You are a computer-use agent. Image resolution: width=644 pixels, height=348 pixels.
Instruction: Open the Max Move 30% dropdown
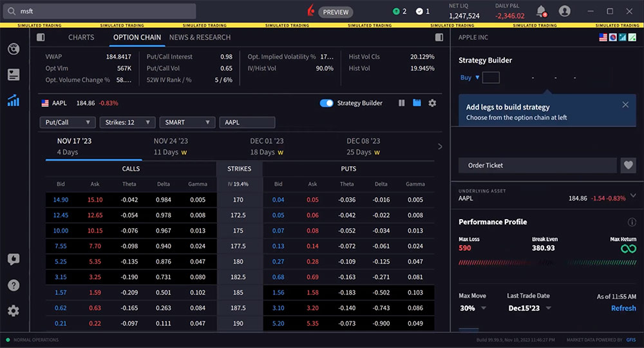472,308
